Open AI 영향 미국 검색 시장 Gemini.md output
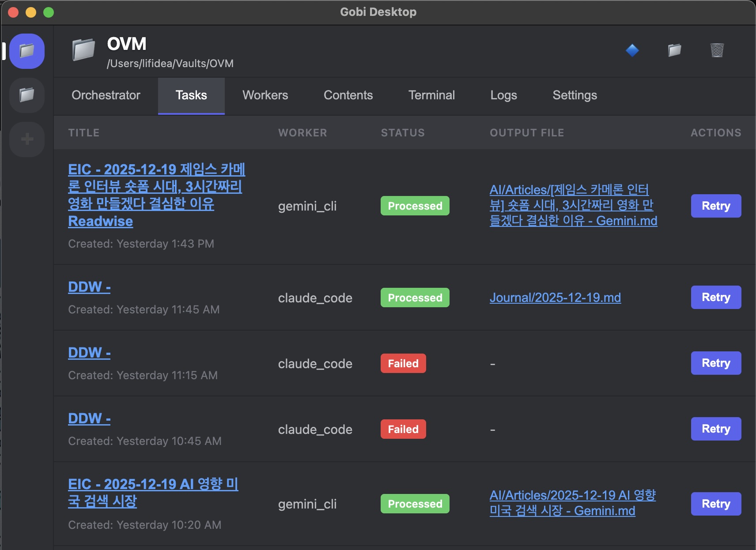The height and width of the screenshot is (550, 756). pos(572,503)
